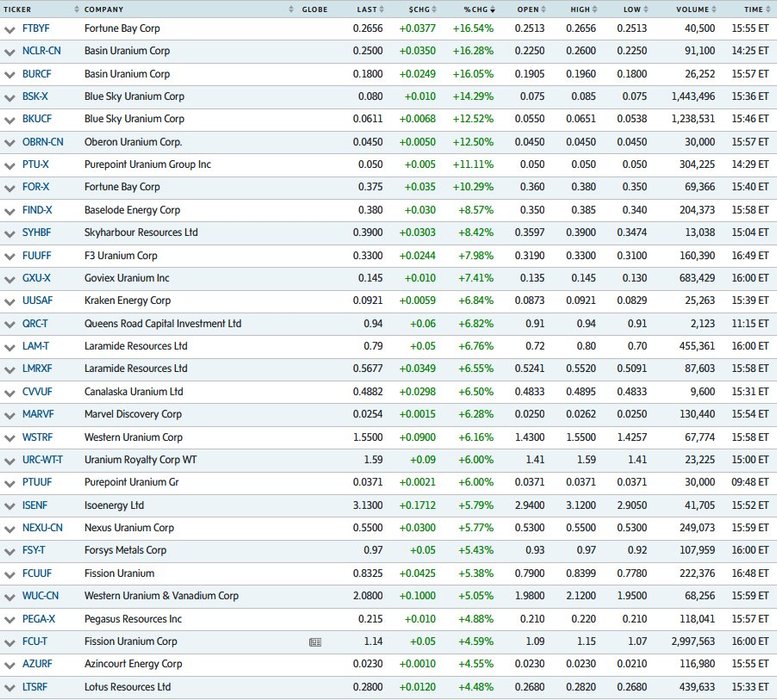Screen dimensions: 777x700
Task: Open the FUUFF ticker link
Action: 37,256
